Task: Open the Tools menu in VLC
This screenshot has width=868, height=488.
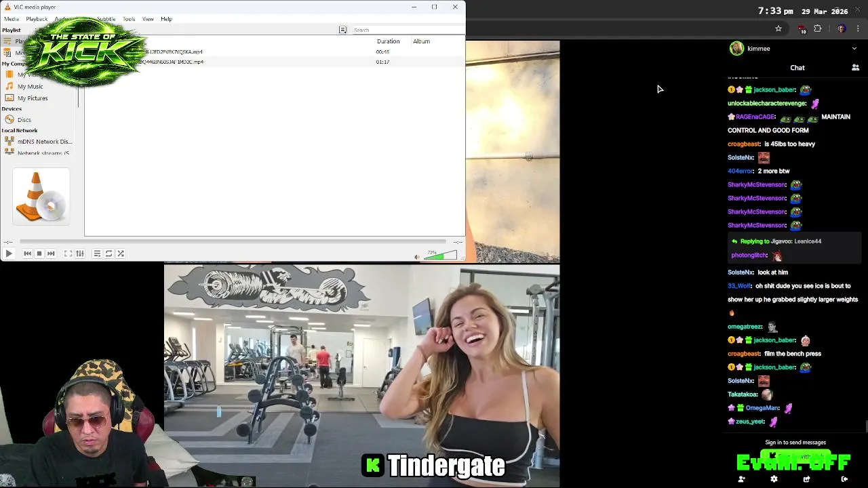Action: pos(129,19)
